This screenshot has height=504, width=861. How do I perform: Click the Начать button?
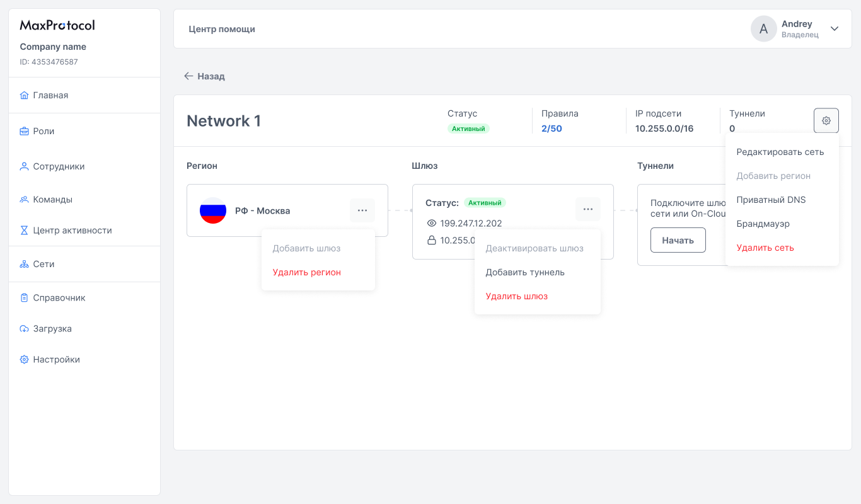pyautogui.click(x=678, y=240)
